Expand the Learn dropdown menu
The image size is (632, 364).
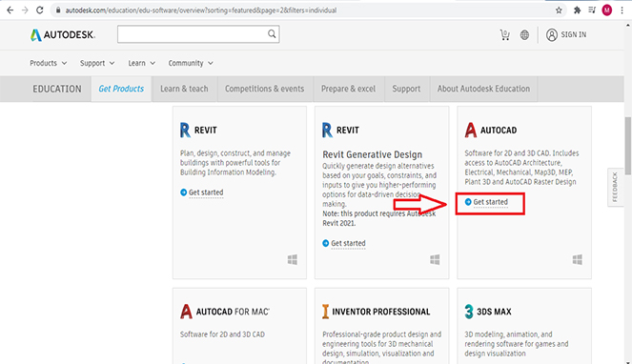coord(141,63)
